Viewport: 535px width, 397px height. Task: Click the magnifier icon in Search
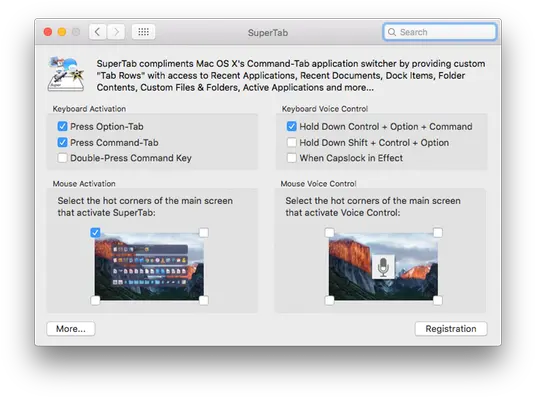392,32
